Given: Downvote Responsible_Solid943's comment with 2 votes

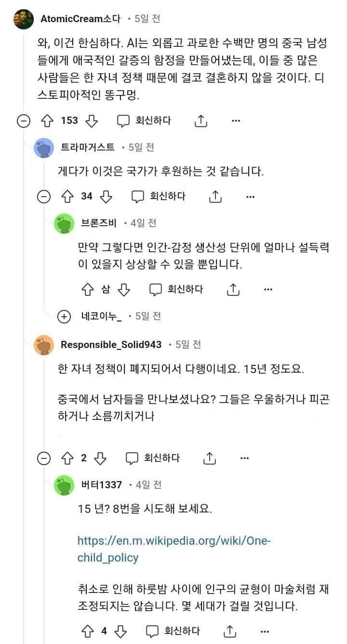Looking at the screenshot, I should pyautogui.click(x=101, y=458).
